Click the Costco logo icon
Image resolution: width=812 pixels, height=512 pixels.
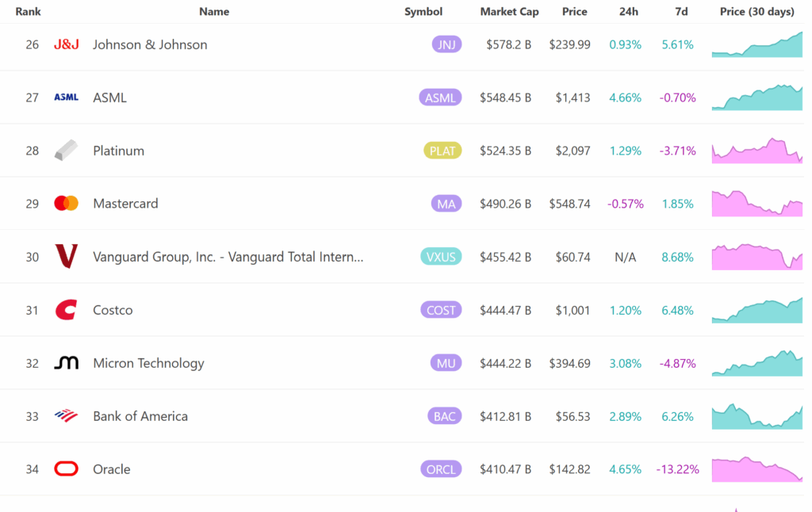pos(66,310)
